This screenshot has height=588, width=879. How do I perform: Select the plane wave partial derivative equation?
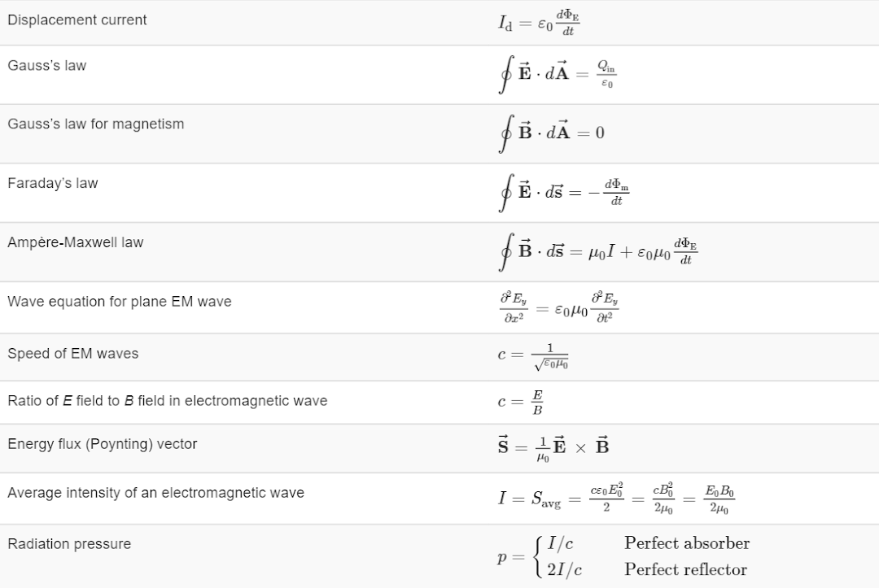(559, 307)
